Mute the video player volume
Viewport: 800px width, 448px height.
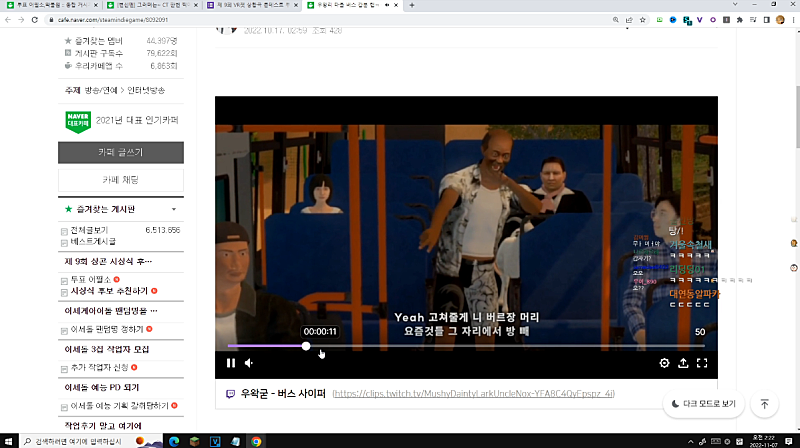click(249, 363)
